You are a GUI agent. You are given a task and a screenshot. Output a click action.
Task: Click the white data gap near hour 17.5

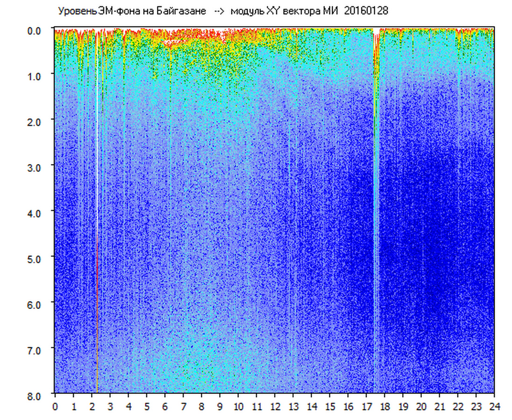[376, 33]
